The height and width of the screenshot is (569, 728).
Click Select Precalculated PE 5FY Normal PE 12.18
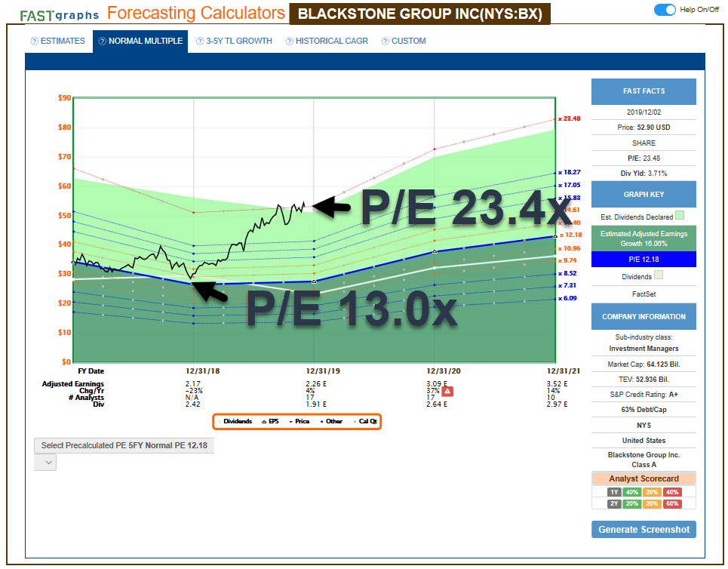(x=125, y=445)
